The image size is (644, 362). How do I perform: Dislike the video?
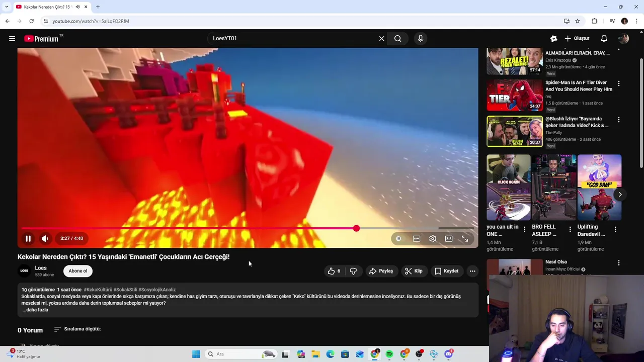point(353,271)
